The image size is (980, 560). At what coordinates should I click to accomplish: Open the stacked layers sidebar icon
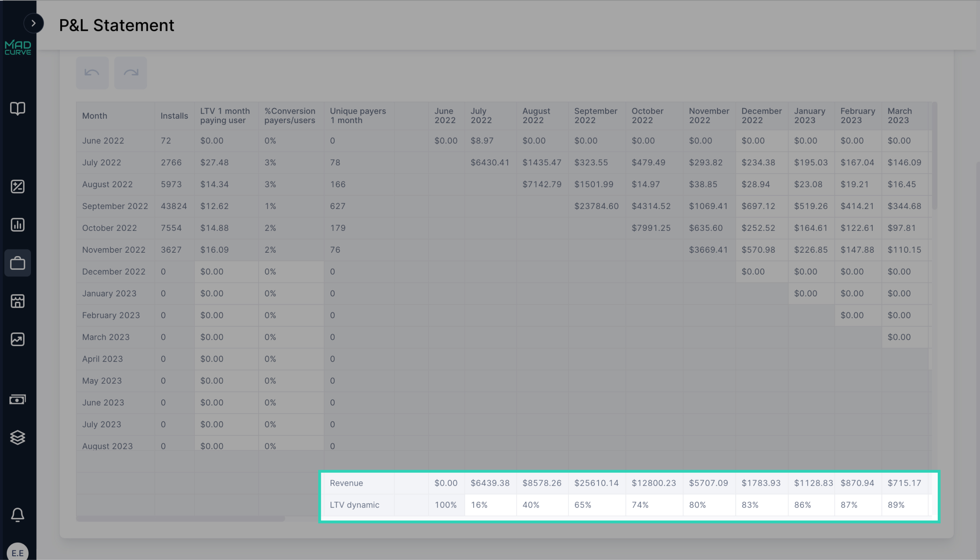click(18, 437)
